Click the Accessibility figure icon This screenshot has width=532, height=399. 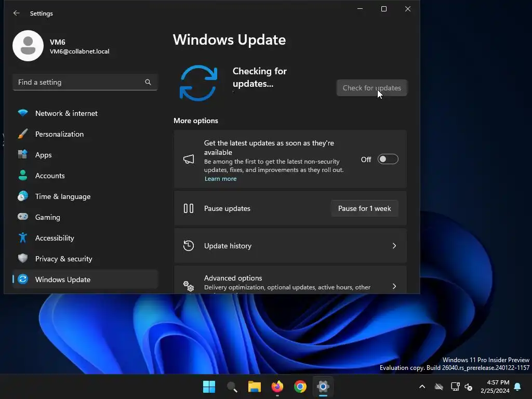click(23, 237)
